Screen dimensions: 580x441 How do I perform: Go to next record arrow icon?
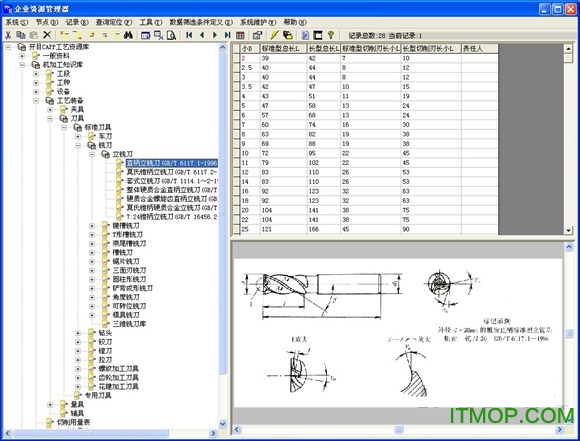point(215,35)
